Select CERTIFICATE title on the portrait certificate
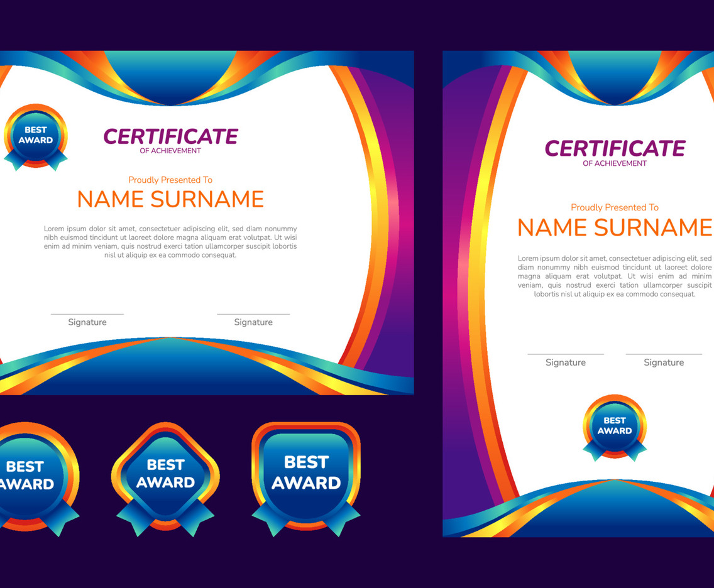Viewport: 714px width, 588px height. pos(615,148)
